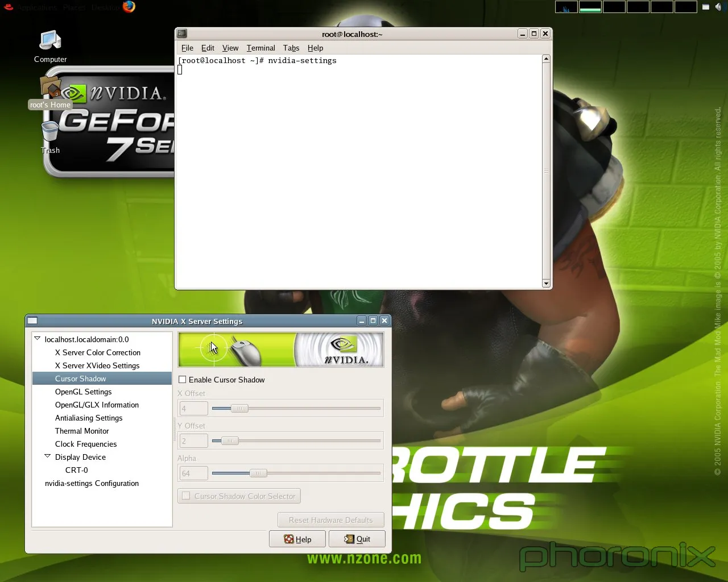
Task: Select X Server XVideo Settings
Action: 97,365
